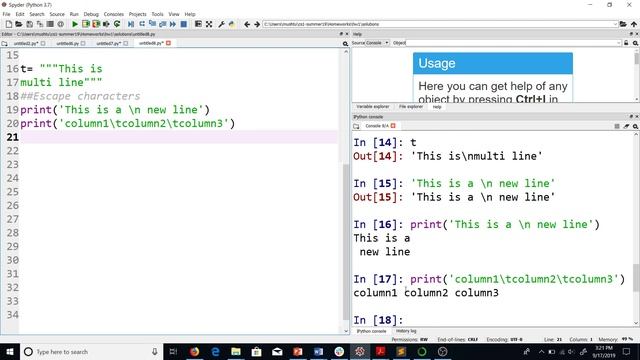Start debugging with the Debug file icon
This screenshot has height=360, width=640.
point(131,24)
